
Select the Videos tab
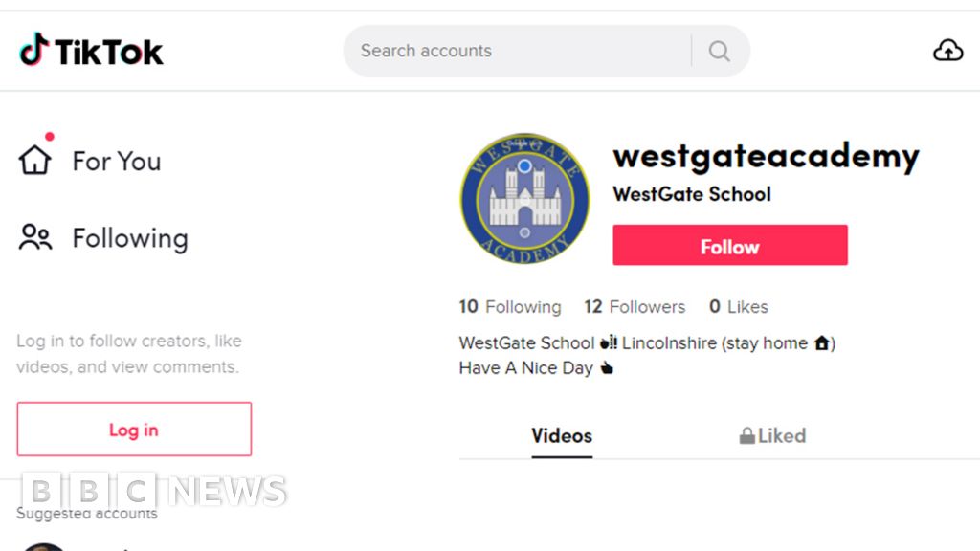click(562, 436)
